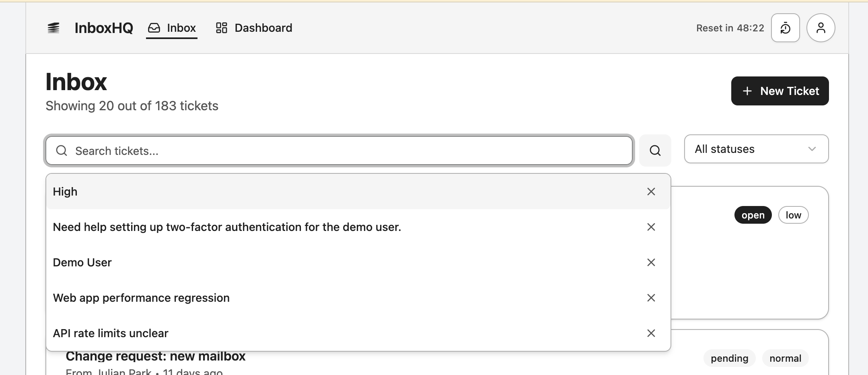Open "Change request: new mailbox" ticket
This screenshot has height=375, width=868.
156,357
